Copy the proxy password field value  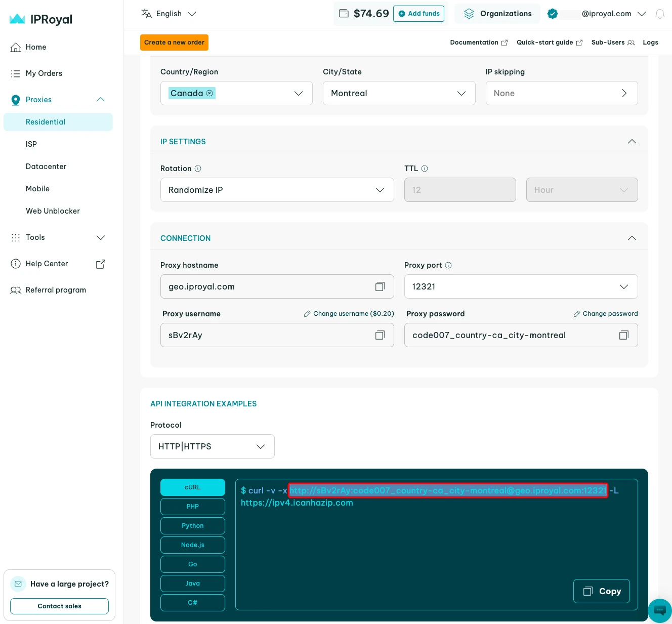coord(624,335)
